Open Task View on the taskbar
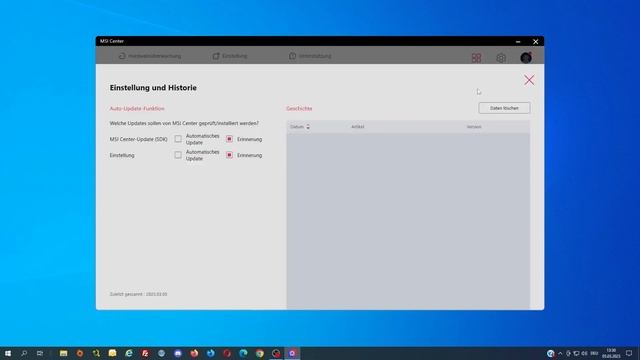Image resolution: width=640 pixels, height=360 pixels. coord(40,353)
